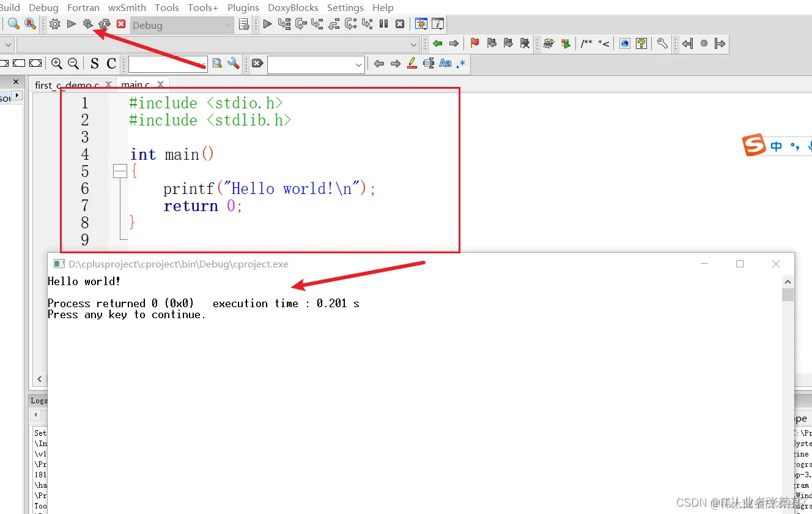Click the yellow question mark help icon
The height and width of the screenshot is (514, 812).
[x=641, y=43]
